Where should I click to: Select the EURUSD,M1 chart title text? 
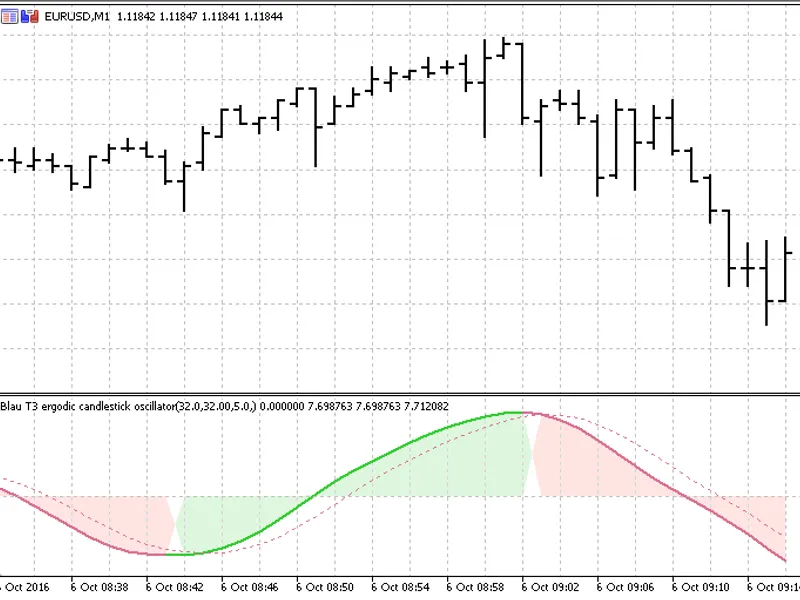77,16
